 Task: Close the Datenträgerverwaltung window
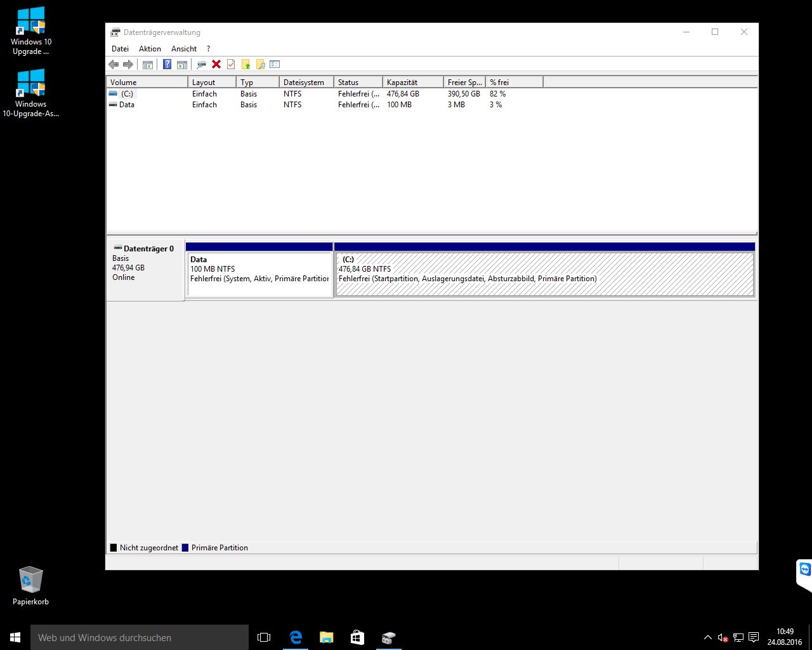pos(744,32)
